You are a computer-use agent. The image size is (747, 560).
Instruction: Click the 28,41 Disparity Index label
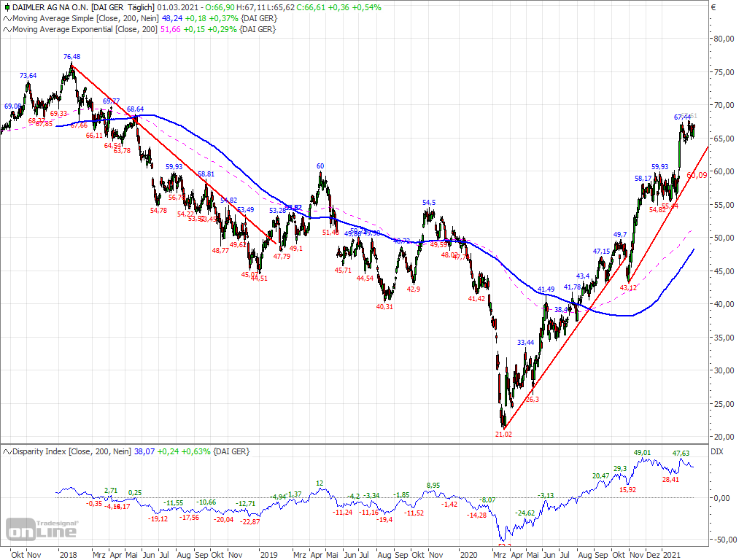(x=671, y=480)
